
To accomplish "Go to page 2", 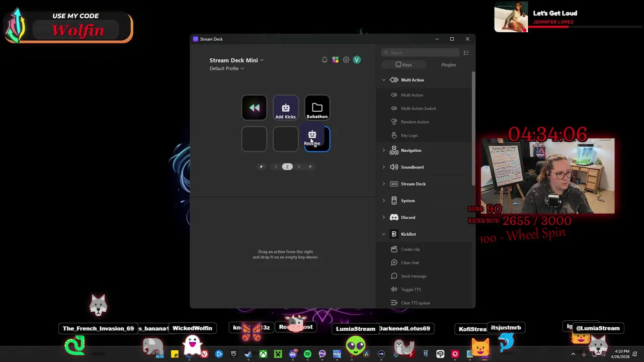I will click(287, 166).
